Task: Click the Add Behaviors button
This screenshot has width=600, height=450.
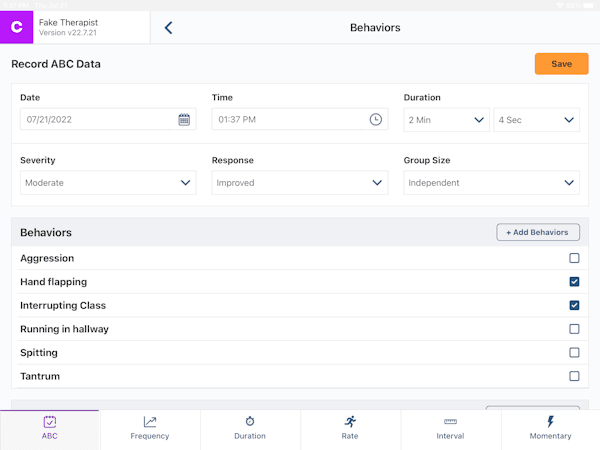Action: pos(537,232)
